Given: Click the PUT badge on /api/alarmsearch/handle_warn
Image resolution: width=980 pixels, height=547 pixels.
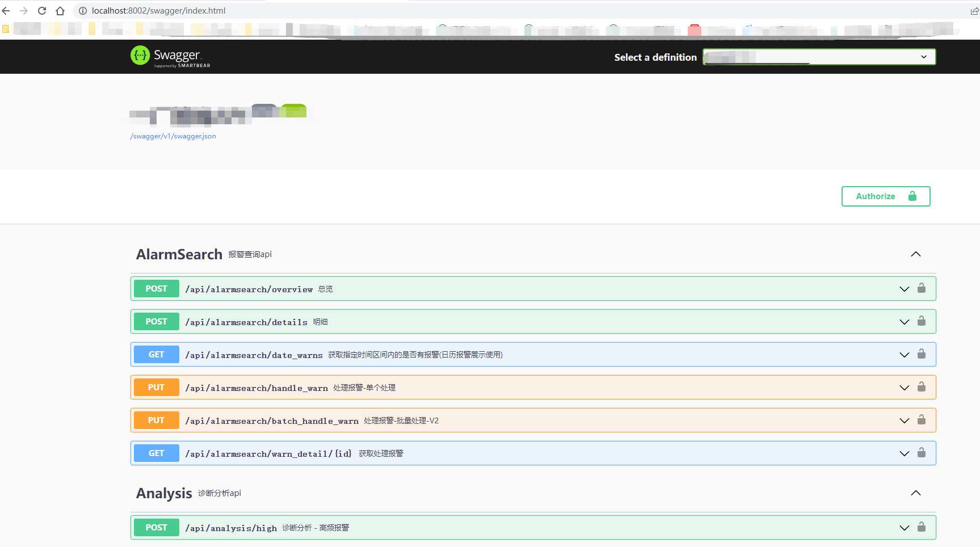Looking at the screenshot, I should (x=156, y=387).
